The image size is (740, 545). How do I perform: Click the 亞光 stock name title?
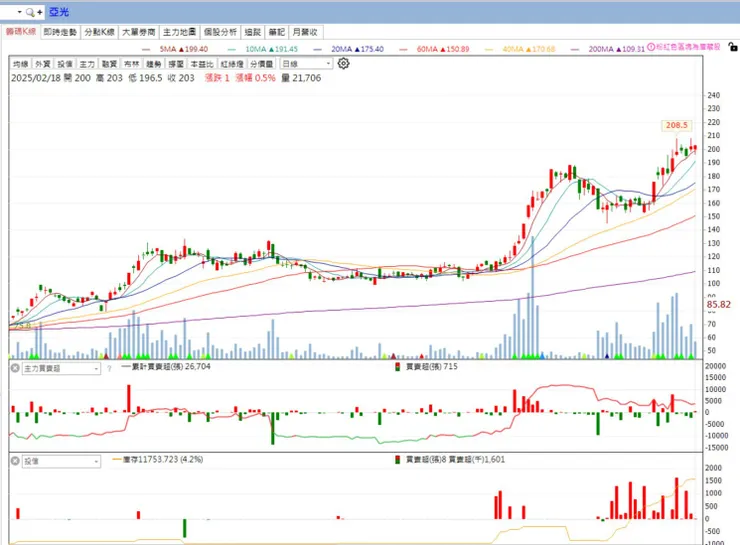[x=59, y=12]
